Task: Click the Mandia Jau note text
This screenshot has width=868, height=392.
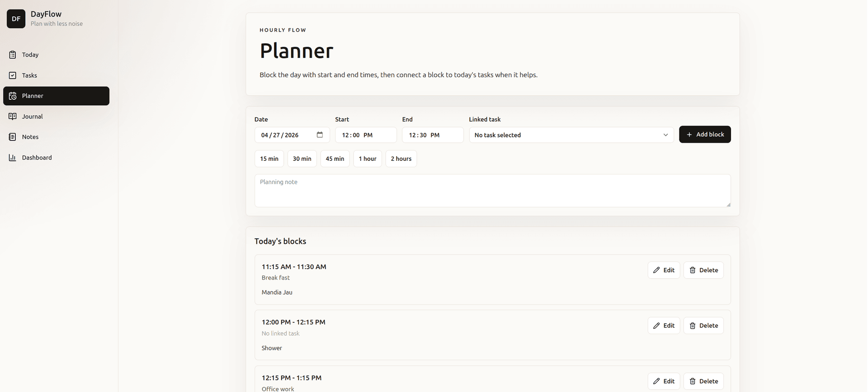Action: coord(277,292)
